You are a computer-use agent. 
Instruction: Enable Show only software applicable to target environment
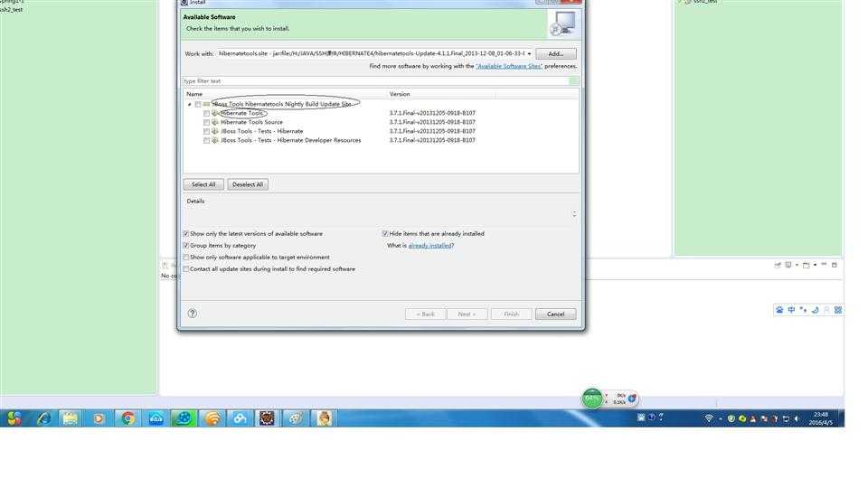[186, 258]
